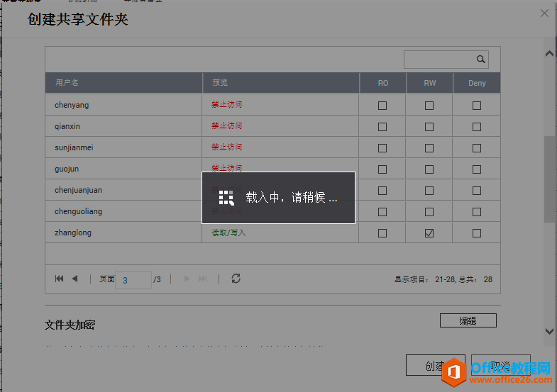Image resolution: width=557 pixels, height=392 pixels.
Task: Check Deny for zhanglong
Action: [x=477, y=233]
